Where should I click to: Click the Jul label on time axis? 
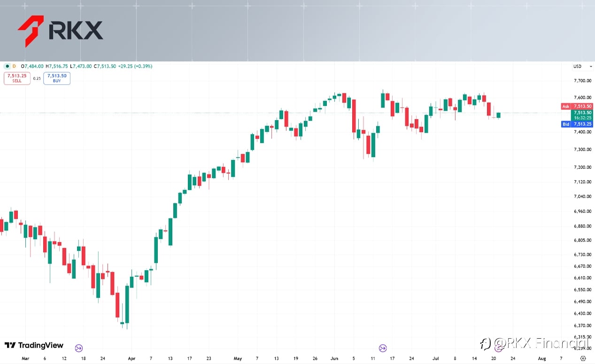[x=436, y=359]
